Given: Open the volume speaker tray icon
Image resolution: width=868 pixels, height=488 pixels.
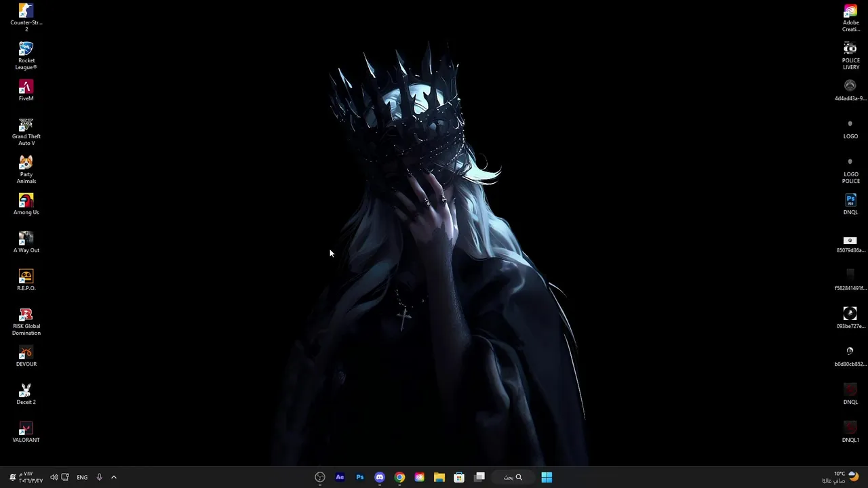Looking at the screenshot, I should pyautogui.click(x=54, y=477).
